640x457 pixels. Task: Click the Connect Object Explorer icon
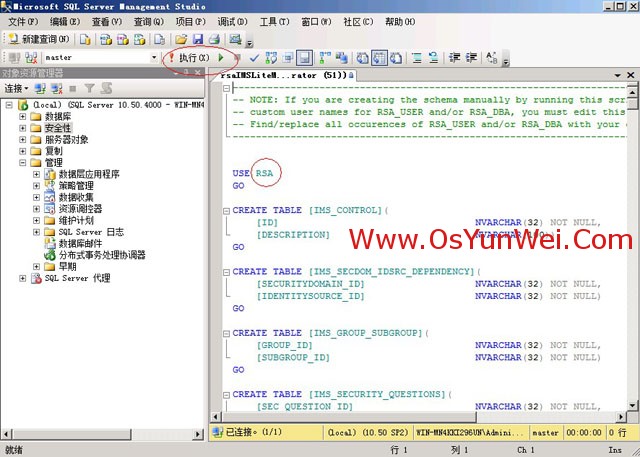tap(40, 88)
